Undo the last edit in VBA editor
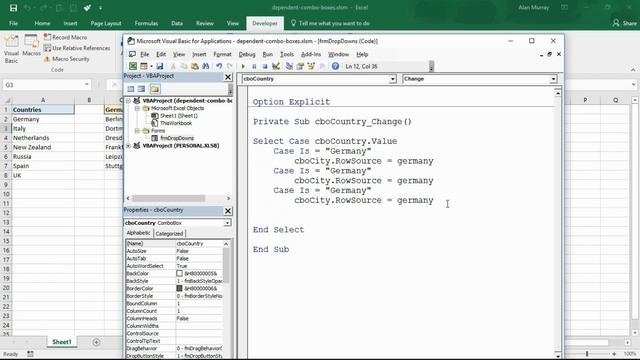Screen dimensions: 640x360 pos(219,66)
